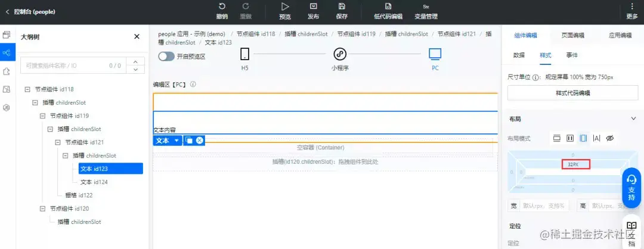The image size is (644, 249).
Task: Switch to 页面编辑 tab
Action: tap(572, 35)
